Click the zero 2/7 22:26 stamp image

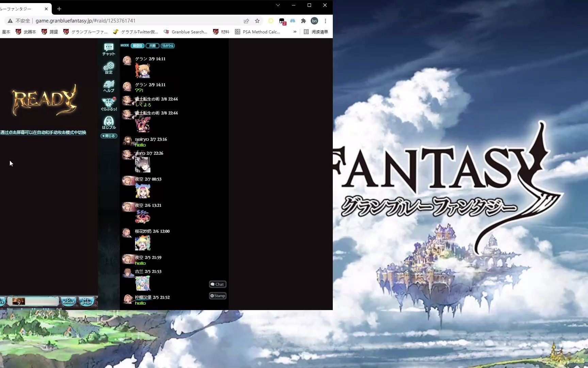click(143, 165)
